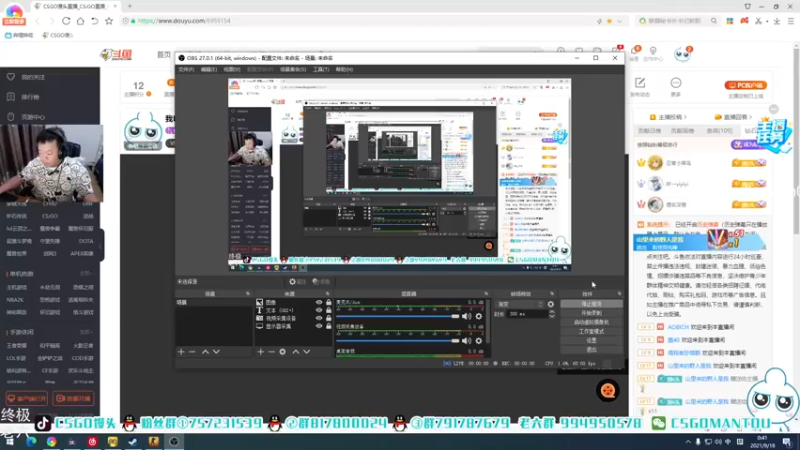Open the 编辑(E) menu in OBS
Image resolution: width=800 pixels, height=450 pixels.
pyautogui.click(x=209, y=69)
